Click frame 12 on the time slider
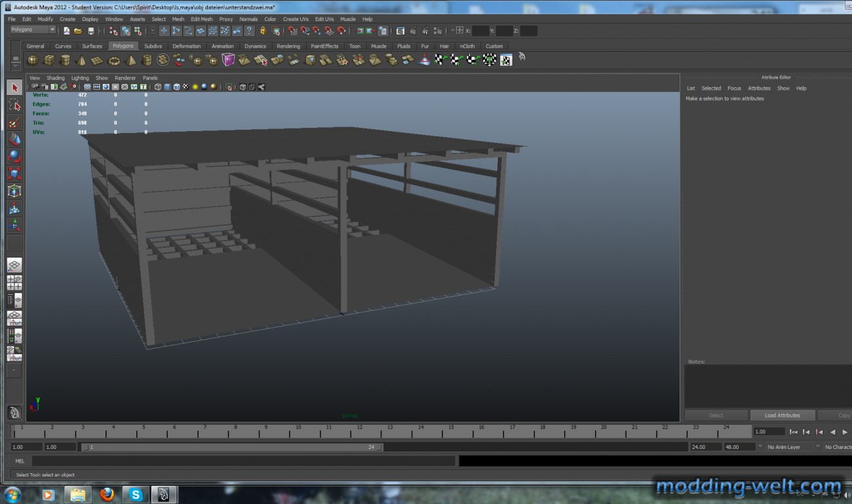 pyautogui.click(x=360, y=431)
